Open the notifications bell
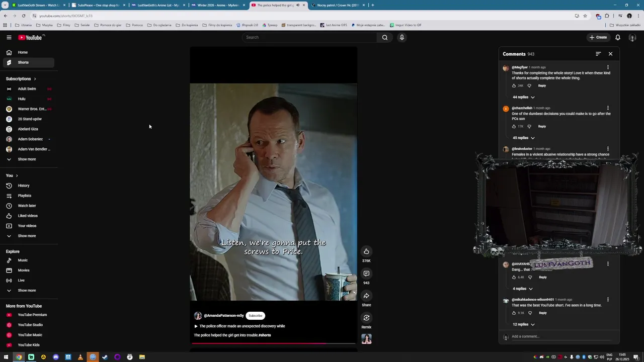Screen dimensions: 644x362 coord(618,37)
